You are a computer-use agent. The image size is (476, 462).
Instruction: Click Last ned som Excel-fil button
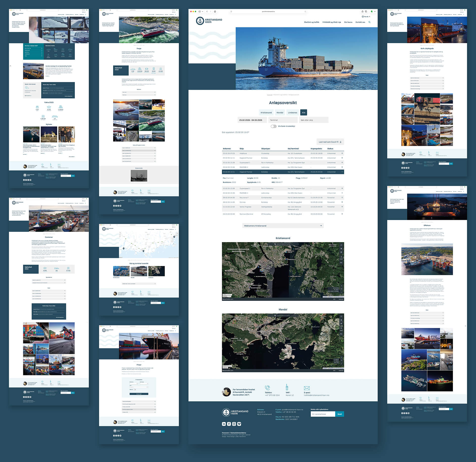330,142
